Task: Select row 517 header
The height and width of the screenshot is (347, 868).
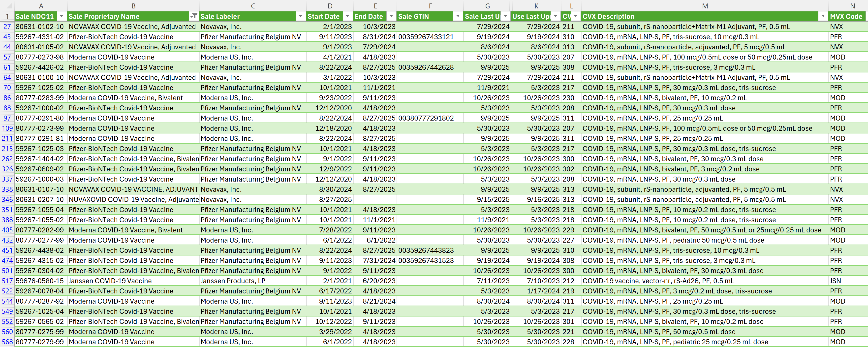Action: click(x=7, y=281)
